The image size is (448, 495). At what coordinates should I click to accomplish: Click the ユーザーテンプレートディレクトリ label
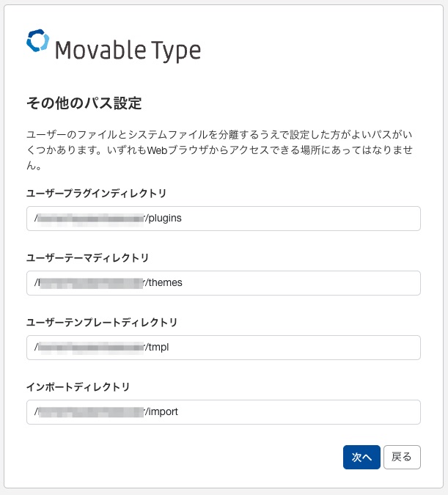101,323
